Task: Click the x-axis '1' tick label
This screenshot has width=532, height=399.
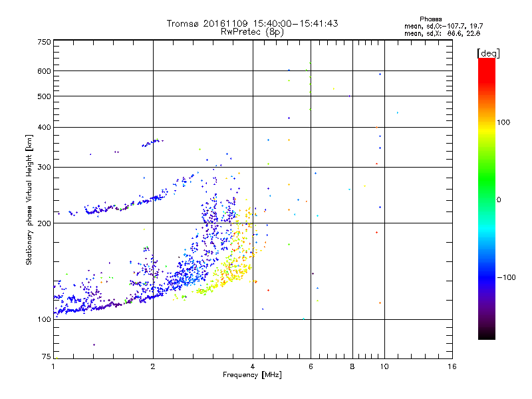Action: 53,366
